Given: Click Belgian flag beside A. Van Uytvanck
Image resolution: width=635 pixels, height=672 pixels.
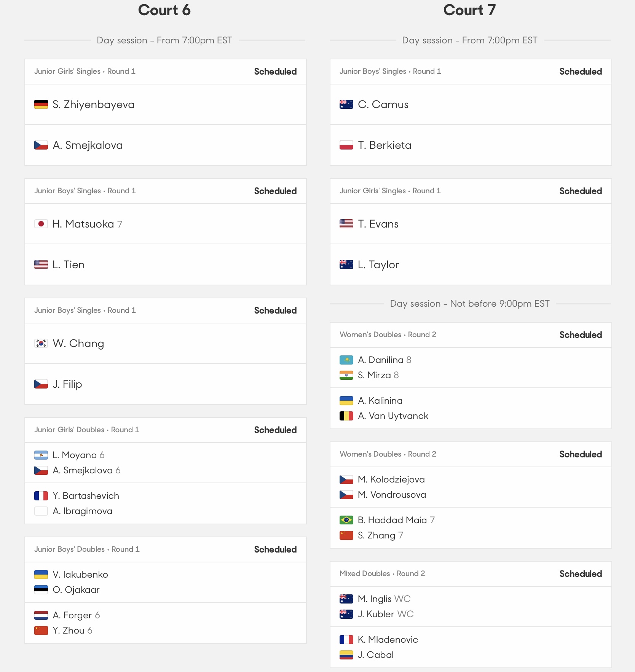Looking at the screenshot, I should pos(346,416).
